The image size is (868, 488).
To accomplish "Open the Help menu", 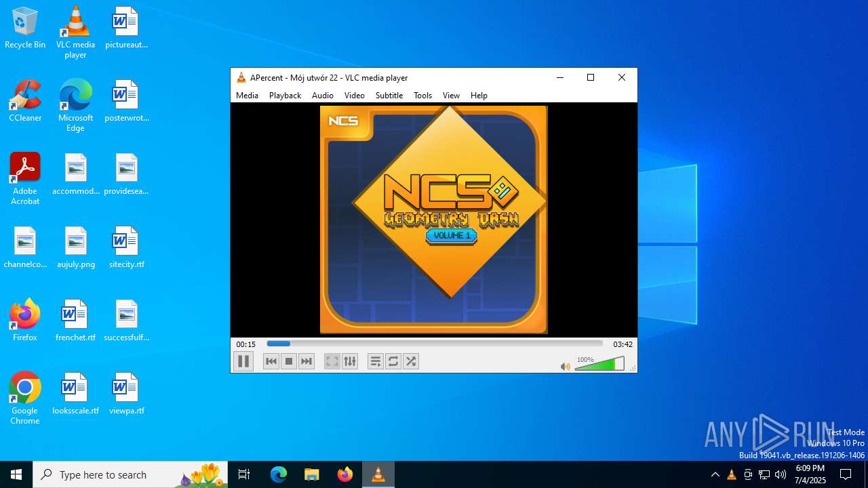I will [x=479, y=96].
